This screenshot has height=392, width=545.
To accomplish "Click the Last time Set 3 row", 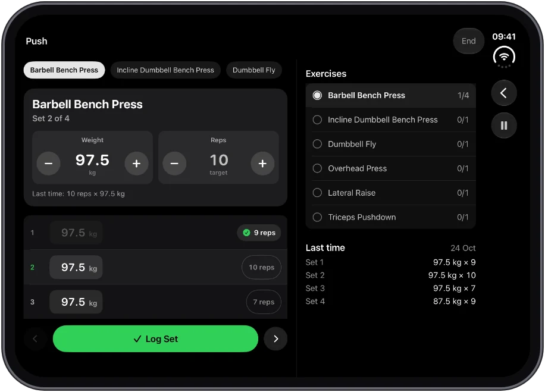I will pos(391,288).
